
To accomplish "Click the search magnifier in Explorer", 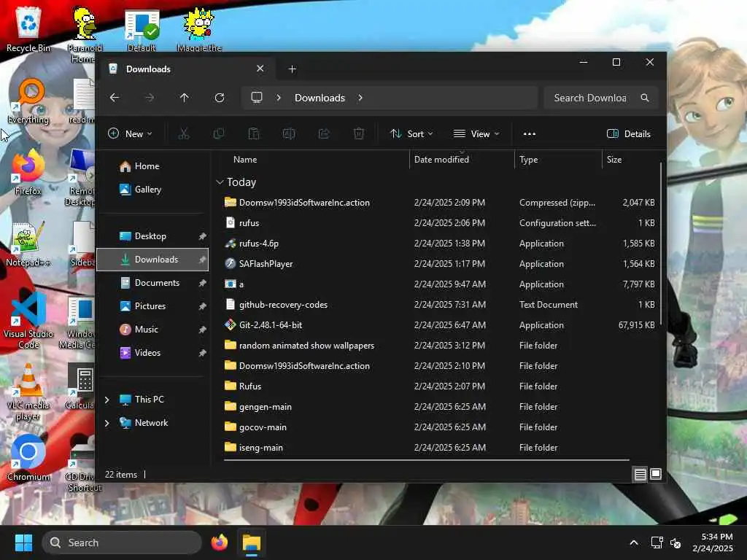I will 645,98.
